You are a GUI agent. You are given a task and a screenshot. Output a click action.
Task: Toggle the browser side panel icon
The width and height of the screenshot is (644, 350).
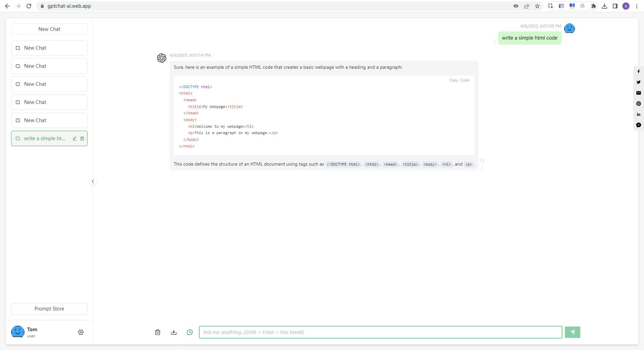click(x=615, y=6)
